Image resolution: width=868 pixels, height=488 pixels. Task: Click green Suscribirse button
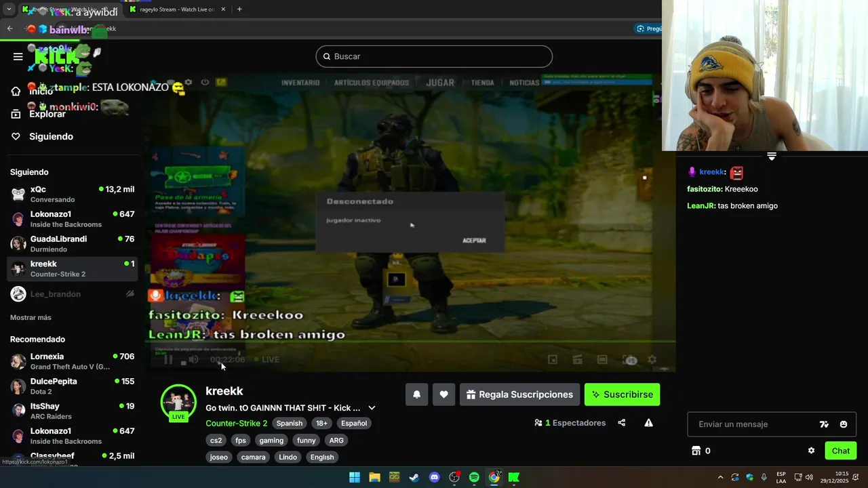point(623,394)
